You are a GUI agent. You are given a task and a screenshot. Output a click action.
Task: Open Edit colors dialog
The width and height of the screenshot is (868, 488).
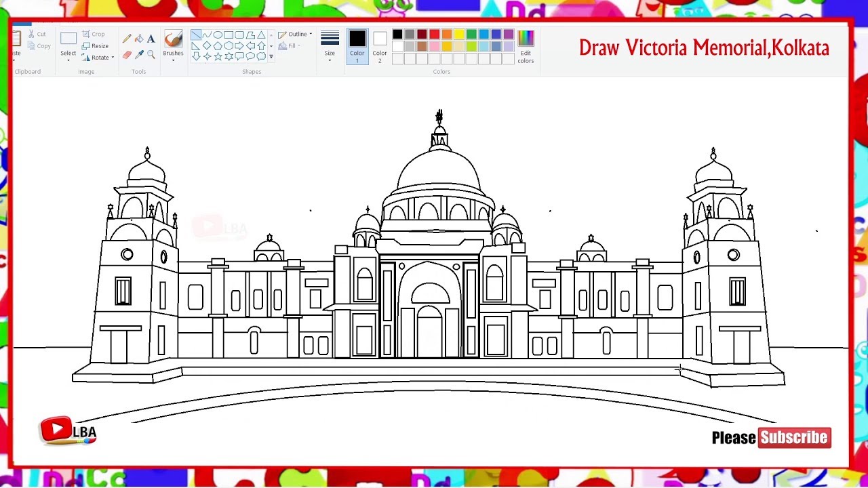click(526, 46)
